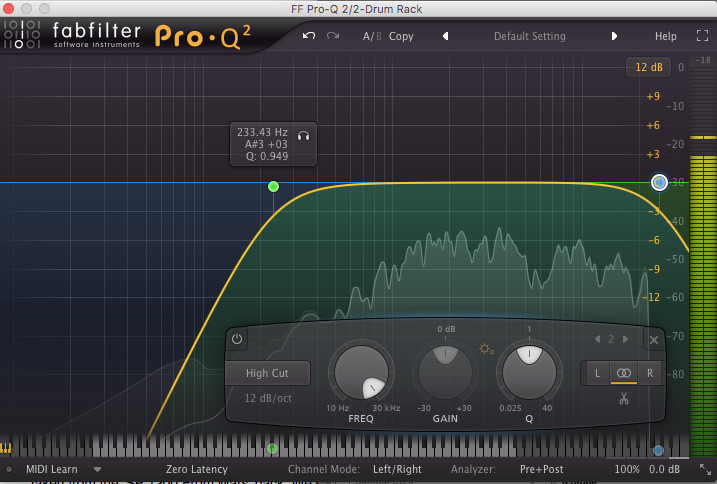The width and height of the screenshot is (717, 484).
Task: Select previous band arrow in band panel
Action: pyautogui.click(x=597, y=339)
